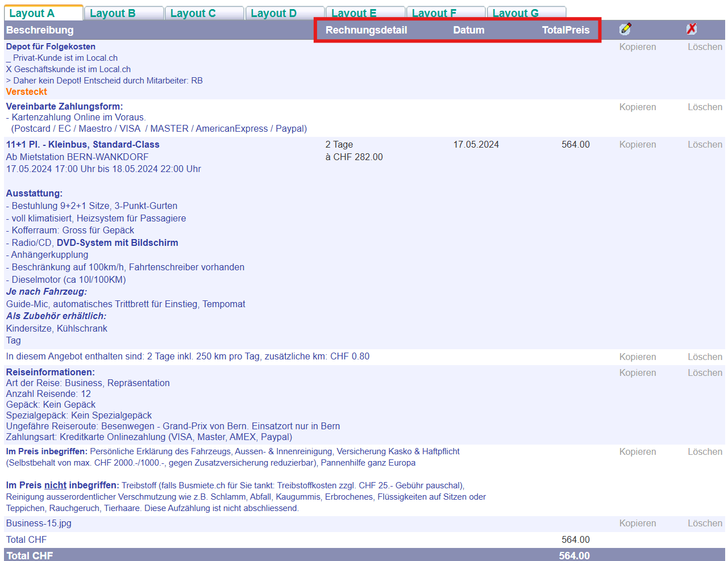Open the Layout E tab
728x561 pixels.
click(x=366, y=13)
